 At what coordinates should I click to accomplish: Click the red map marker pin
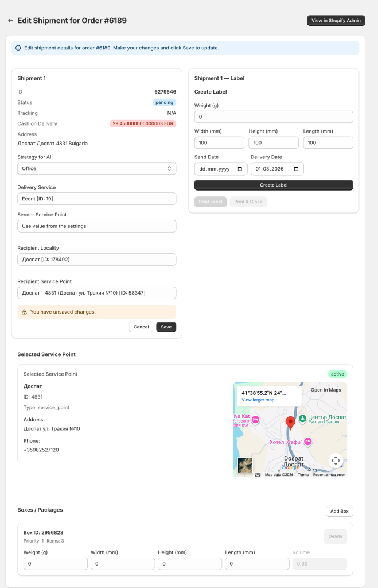290,421
